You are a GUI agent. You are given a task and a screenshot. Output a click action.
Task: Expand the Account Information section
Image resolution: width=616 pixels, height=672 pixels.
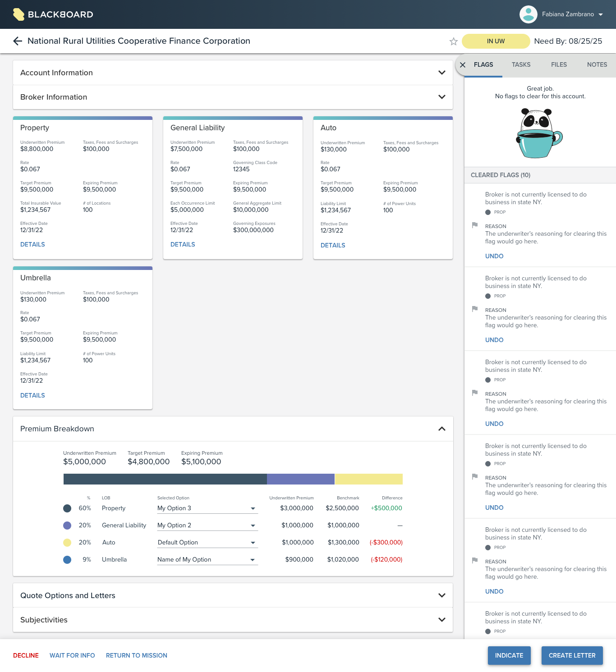[233, 73]
